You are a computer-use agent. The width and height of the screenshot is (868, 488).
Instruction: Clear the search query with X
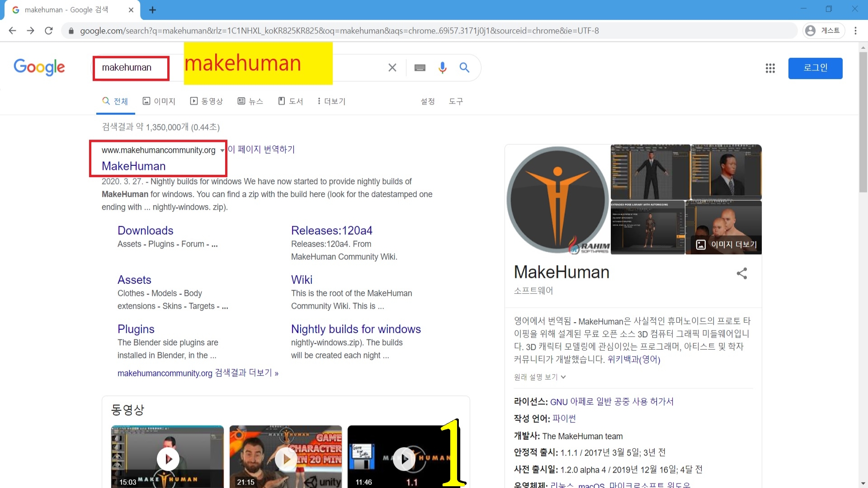point(392,68)
